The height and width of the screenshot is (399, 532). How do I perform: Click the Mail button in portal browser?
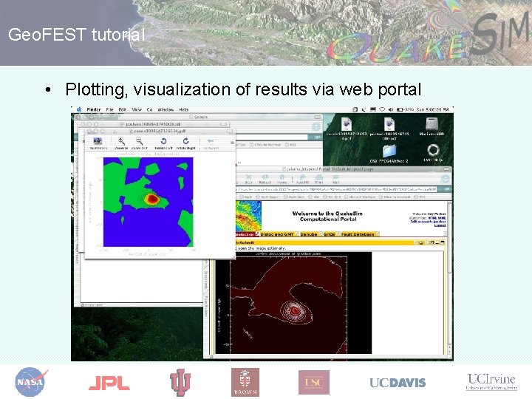335,179
